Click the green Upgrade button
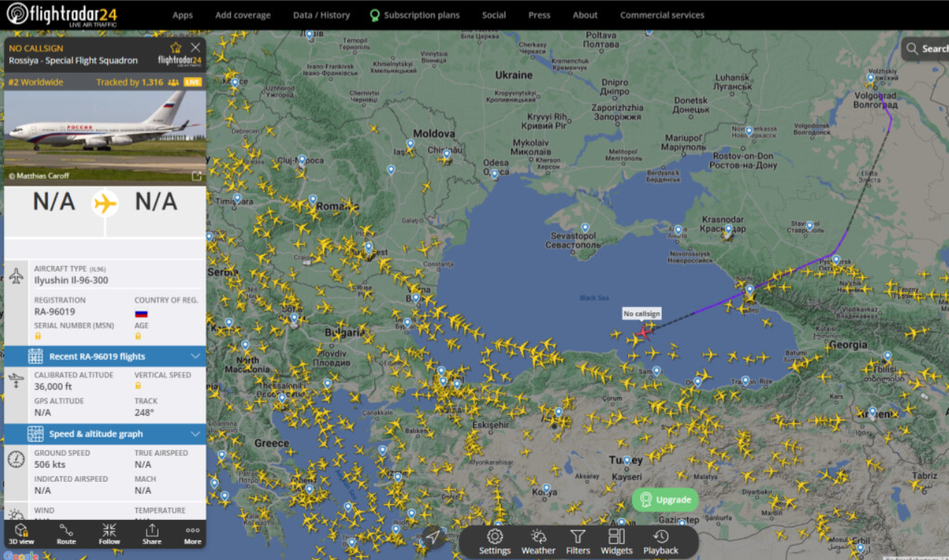 [666, 500]
